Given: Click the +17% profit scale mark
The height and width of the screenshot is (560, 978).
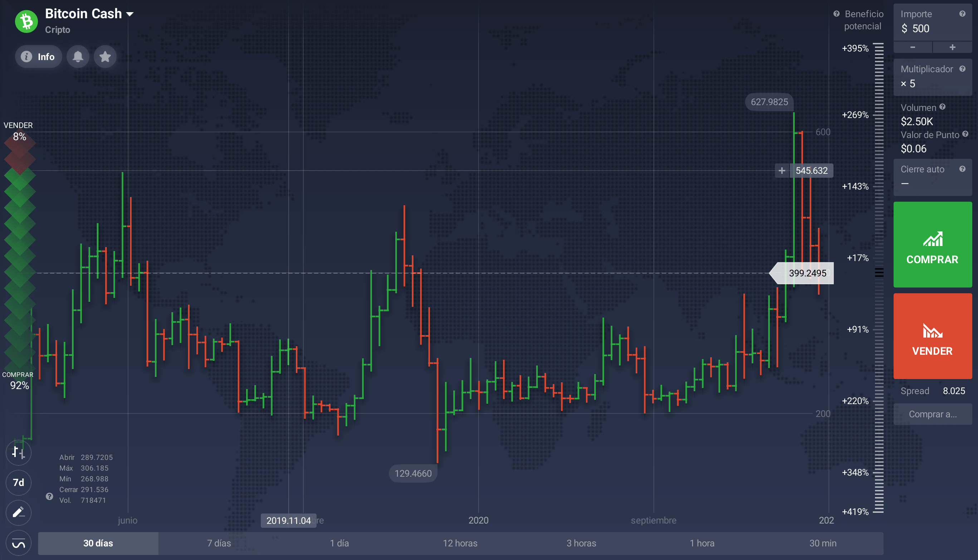Looking at the screenshot, I should click(x=857, y=258).
